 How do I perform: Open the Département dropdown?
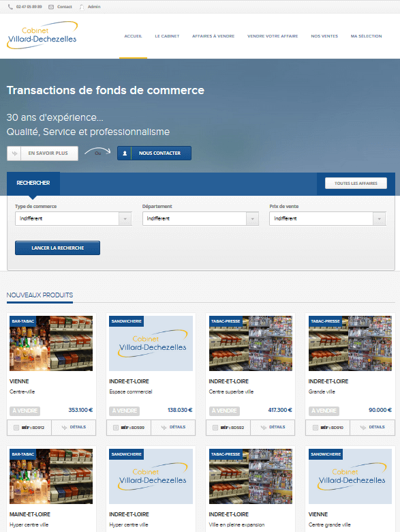(200, 219)
